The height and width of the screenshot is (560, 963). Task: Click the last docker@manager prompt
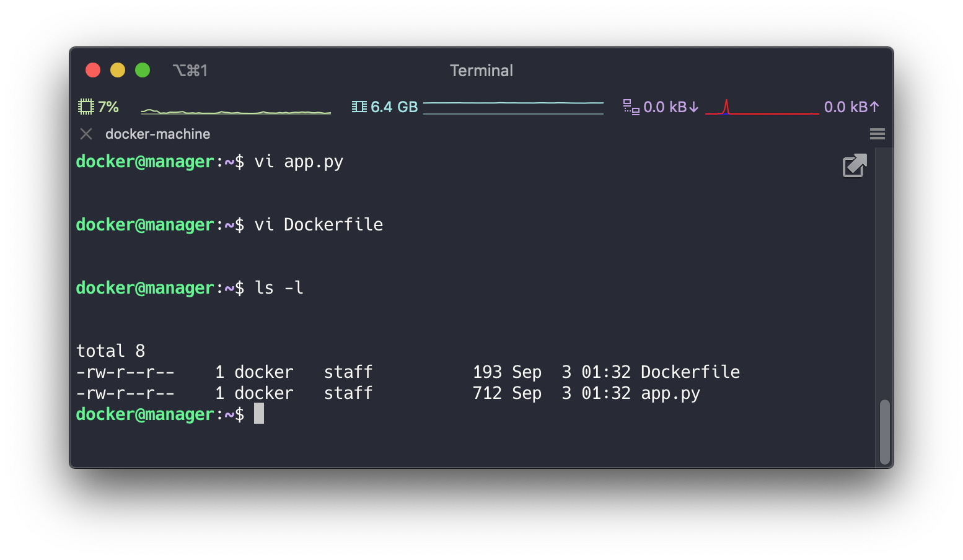[160, 414]
